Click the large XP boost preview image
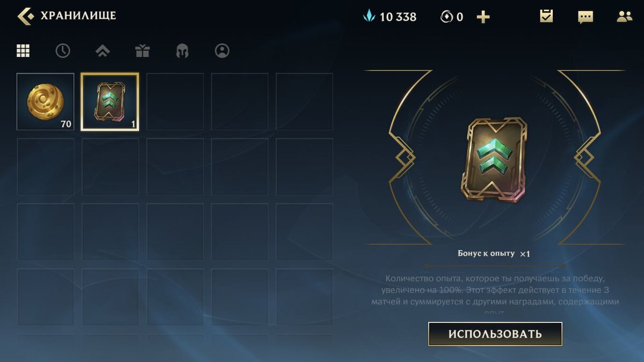This screenshot has width=644, height=362. pos(494,160)
